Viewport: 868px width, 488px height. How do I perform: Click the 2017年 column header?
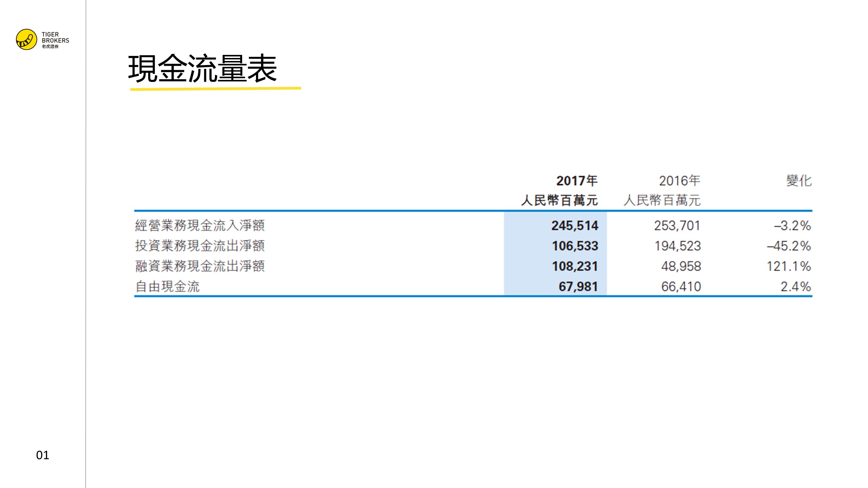coord(577,181)
